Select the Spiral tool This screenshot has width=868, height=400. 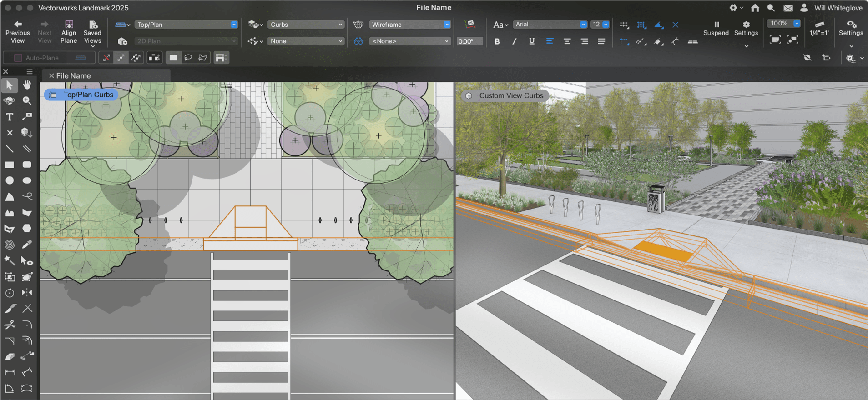click(9, 245)
